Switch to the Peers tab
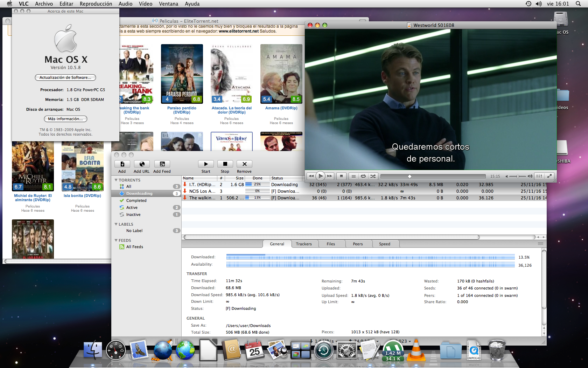 click(x=358, y=244)
